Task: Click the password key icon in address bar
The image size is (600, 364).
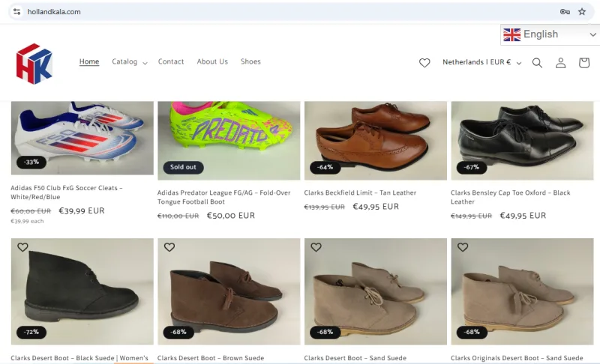Action: (565, 12)
